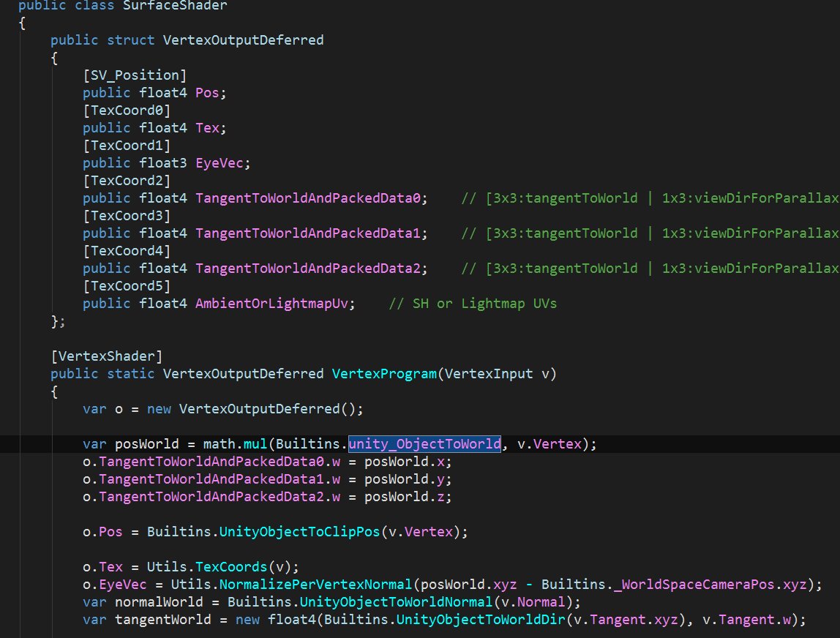This screenshot has height=638, width=840.
Task: Click the UnityObjectToWorldNormal call
Action: [396, 603]
